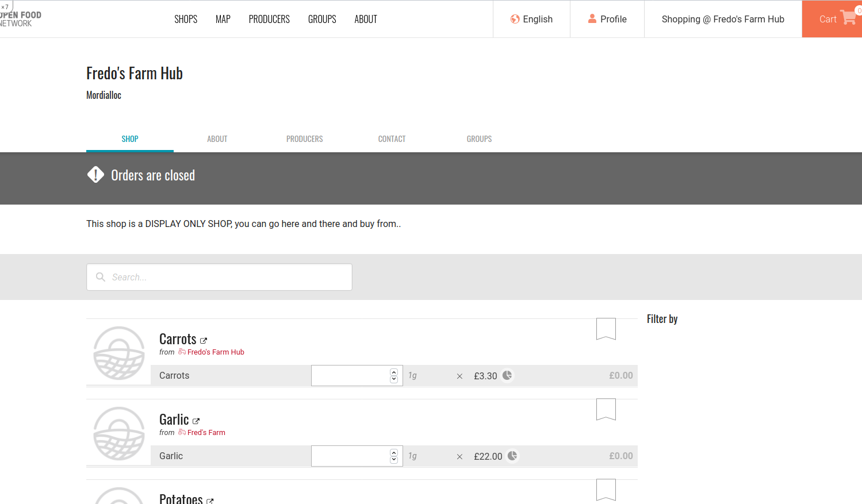
Task: Click the Cart button
Action: [832, 19]
